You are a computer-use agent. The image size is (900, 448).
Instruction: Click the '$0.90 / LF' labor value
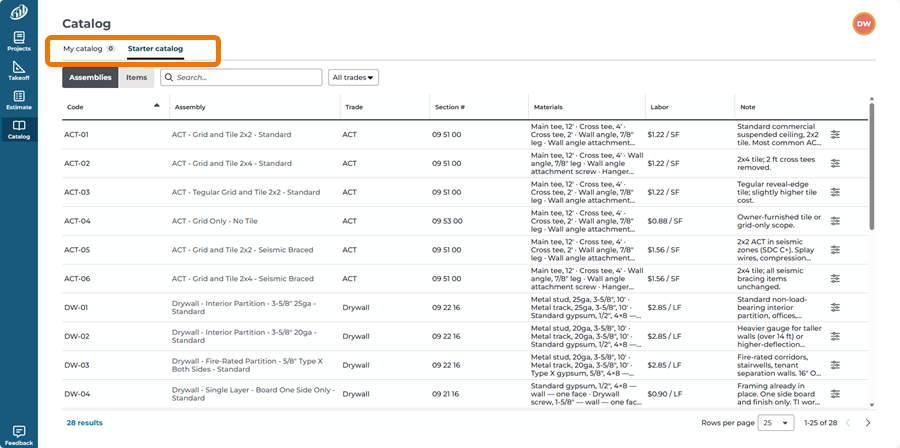click(664, 394)
